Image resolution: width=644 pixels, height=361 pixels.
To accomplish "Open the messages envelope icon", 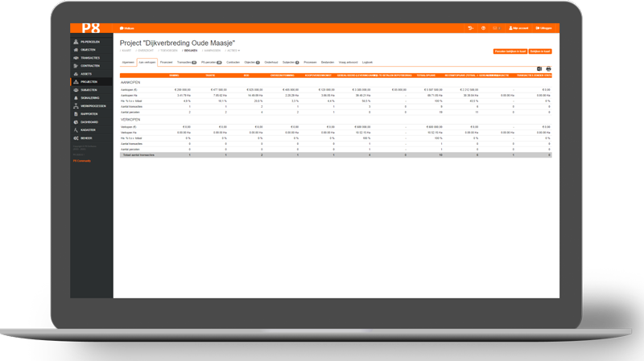I will (x=495, y=28).
